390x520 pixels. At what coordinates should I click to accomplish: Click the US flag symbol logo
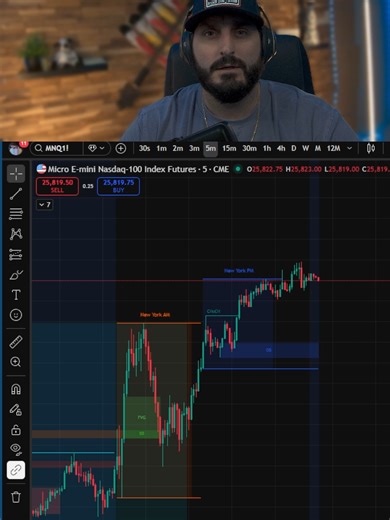point(41,169)
